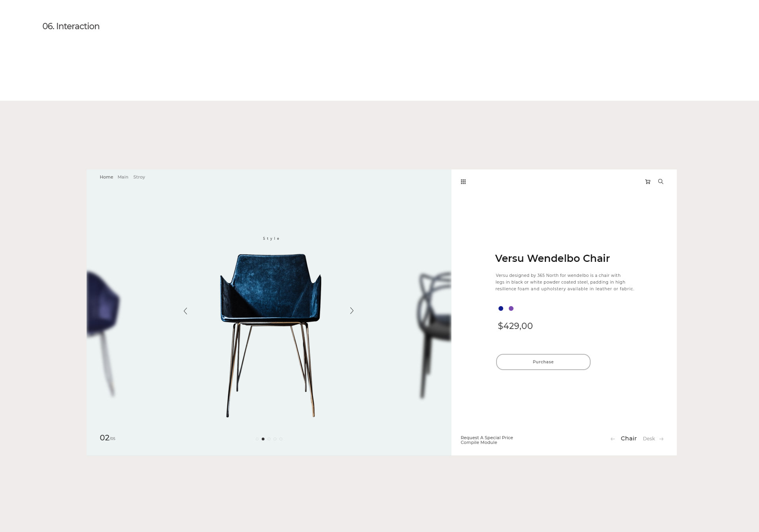Click right arrow beside Desk category
This screenshot has height=532, width=759.
pyautogui.click(x=661, y=439)
